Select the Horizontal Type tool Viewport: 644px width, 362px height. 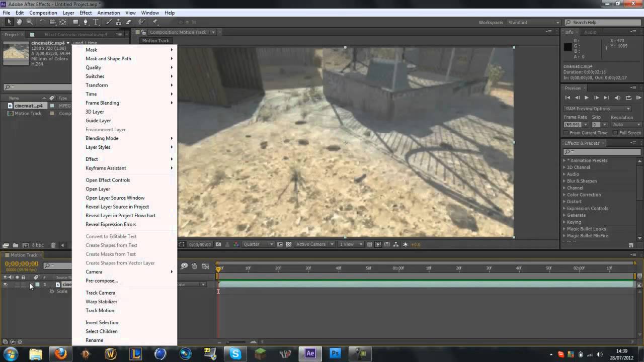coord(96,22)
